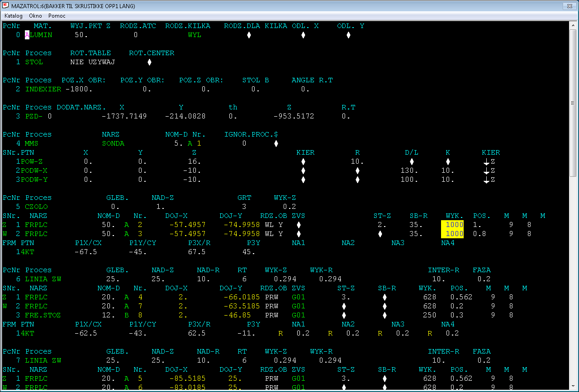Select the INDEXIER process entry
This screenshot has width=579, height=392.
point(43,89)
